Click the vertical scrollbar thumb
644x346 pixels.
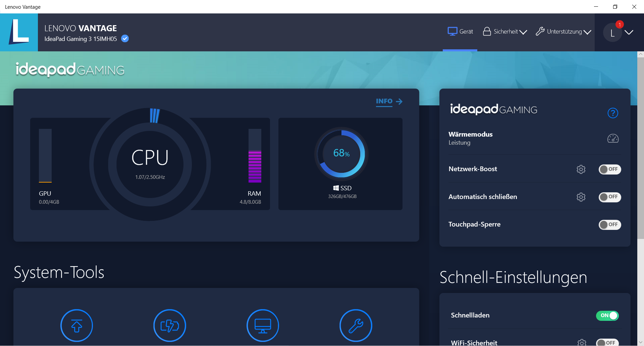(641, 148)
